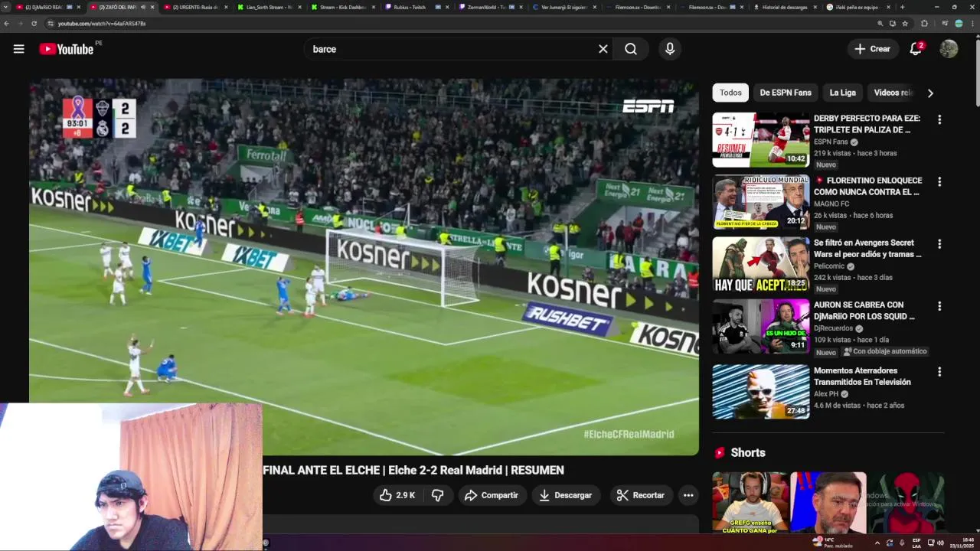Open the YouTube hamburger guide menu
980x551 pixels.
coord(18,49)
